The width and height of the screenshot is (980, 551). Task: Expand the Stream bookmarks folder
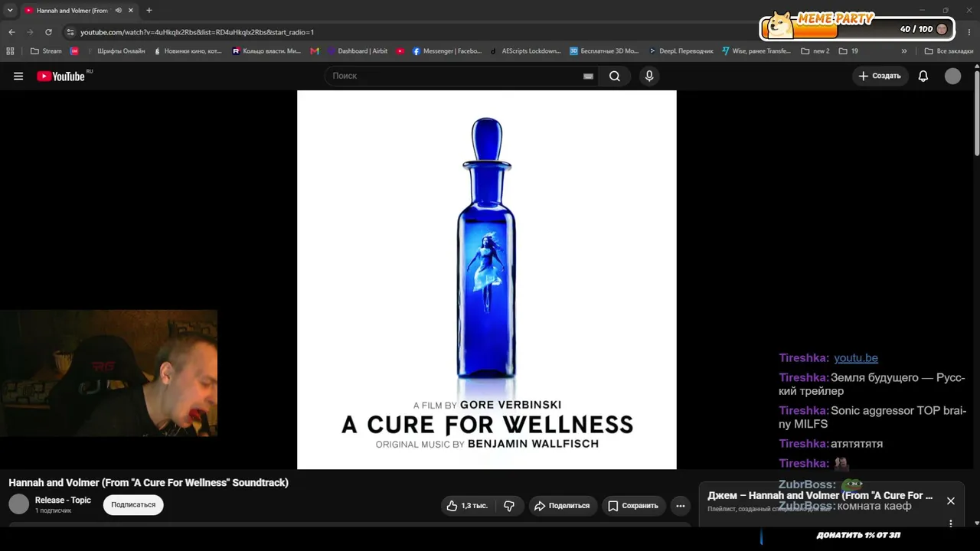pos(47,51)
